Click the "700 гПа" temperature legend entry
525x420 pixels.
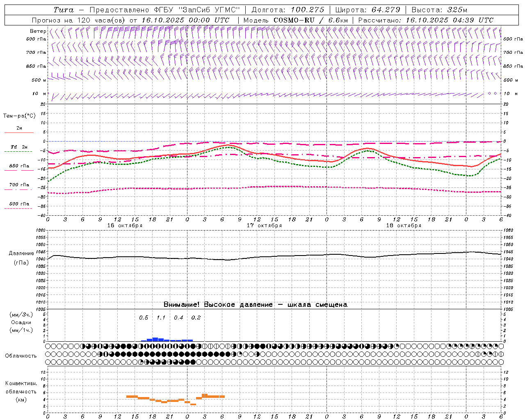click(x=19, y=185)
